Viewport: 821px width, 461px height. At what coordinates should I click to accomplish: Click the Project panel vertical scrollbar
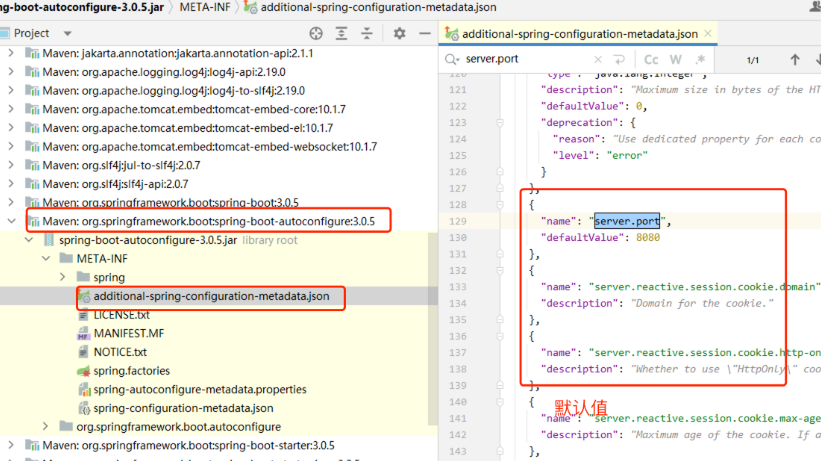click(432, 330)
